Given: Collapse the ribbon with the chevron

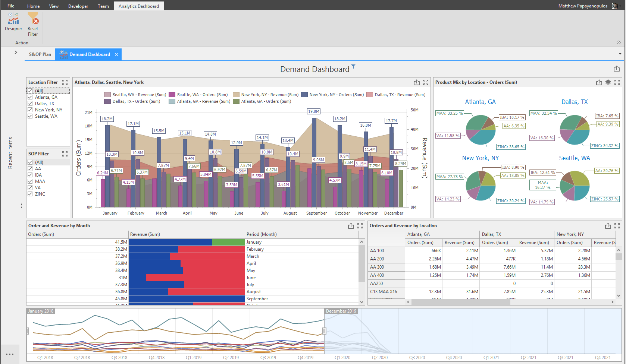Looking at the screenshot, I should pos(619,42).
